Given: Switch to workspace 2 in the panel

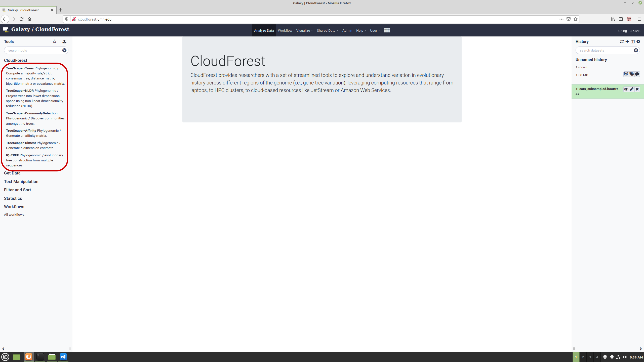Looking at the screenshot, I should coord(583,357).
